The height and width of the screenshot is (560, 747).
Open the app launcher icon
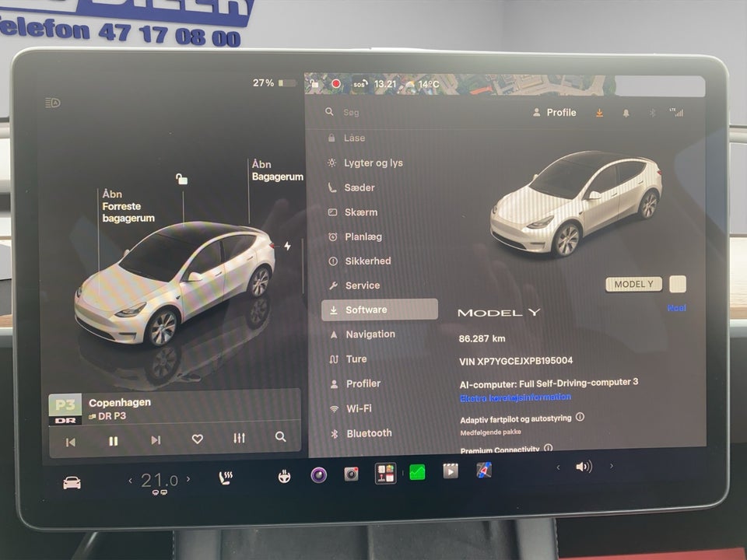point(385,473)
